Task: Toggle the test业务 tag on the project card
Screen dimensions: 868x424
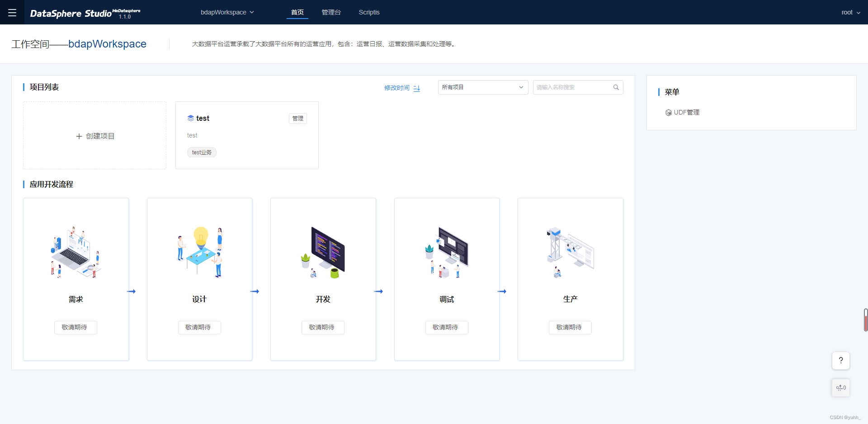Action: coord(202,152)
